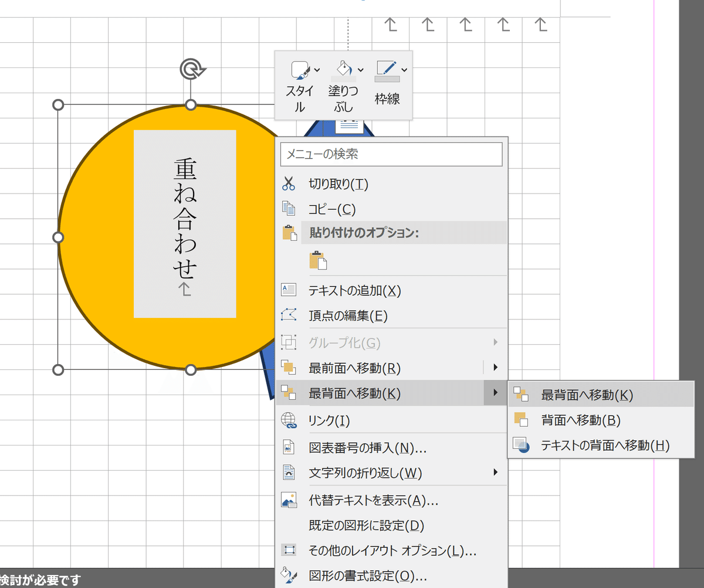Image resolution: width=704 pixels, height=588 pixels.
Task: Open 図形の書式設定(O)... entry
Action: (x=391, y=576)
